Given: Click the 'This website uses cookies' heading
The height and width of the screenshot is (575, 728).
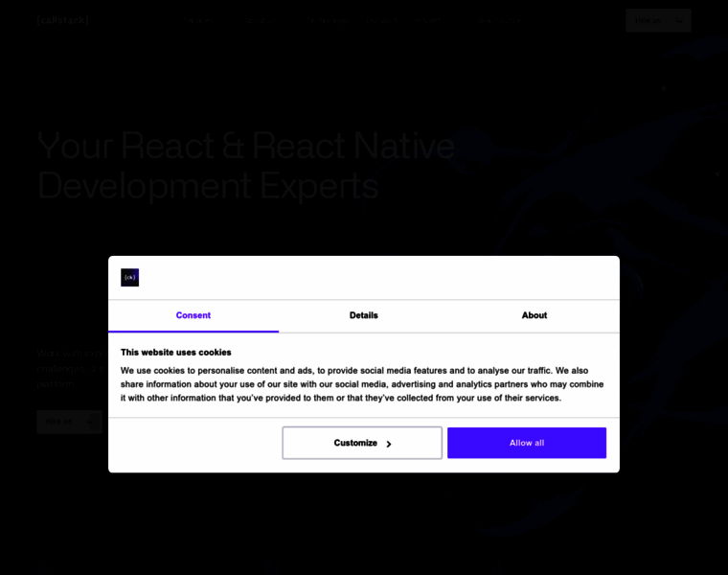Looking at the screenshot, I should tap(176, 352).
